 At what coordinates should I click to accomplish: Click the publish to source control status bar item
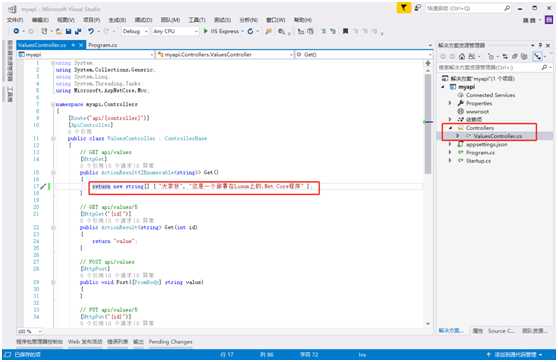pyautogui.click(x=515, y=355)
